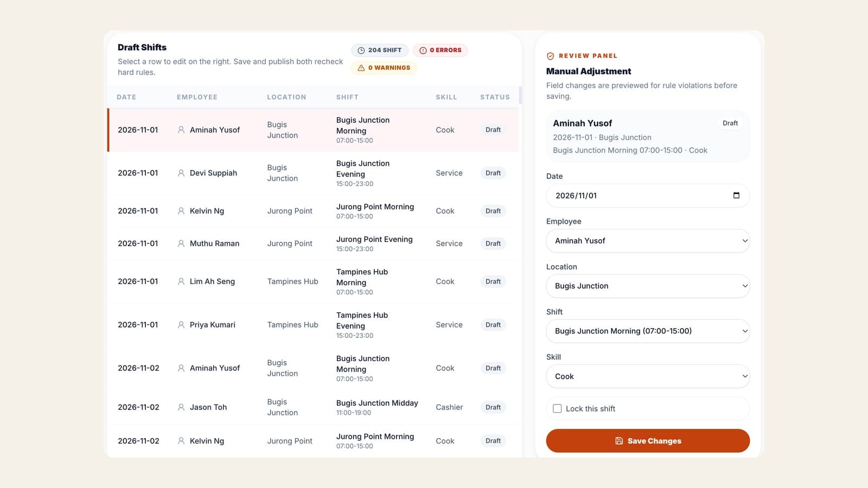Screen dimensions: 868x488
Task: Open the Location dropdown showing Bugis Junction
Action: tap(648, 286)
